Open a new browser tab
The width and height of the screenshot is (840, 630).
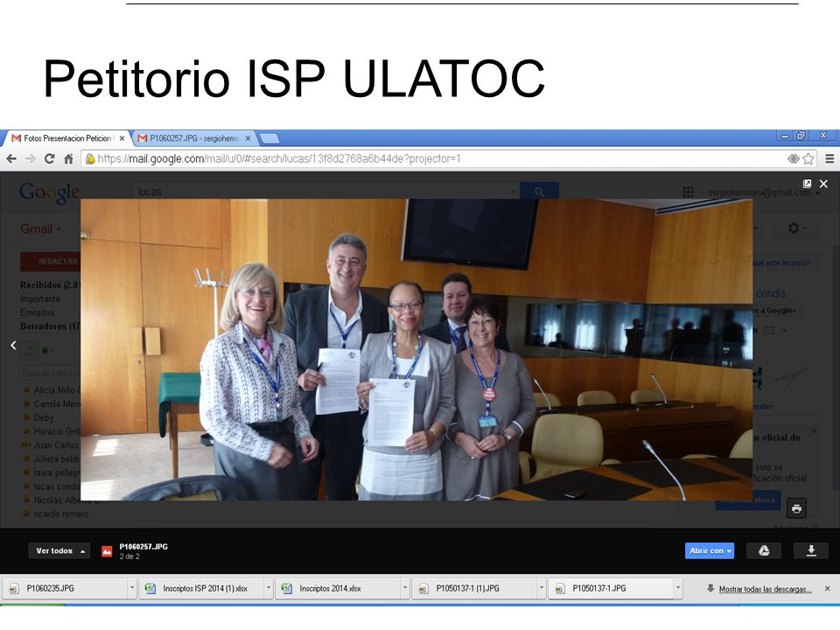point(269,139)
